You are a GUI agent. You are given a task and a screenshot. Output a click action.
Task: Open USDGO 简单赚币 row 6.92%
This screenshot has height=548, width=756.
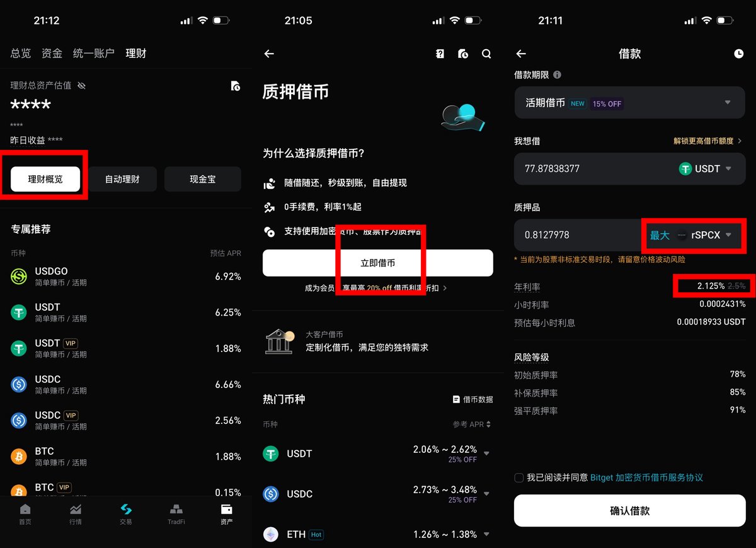pos(126,276)
